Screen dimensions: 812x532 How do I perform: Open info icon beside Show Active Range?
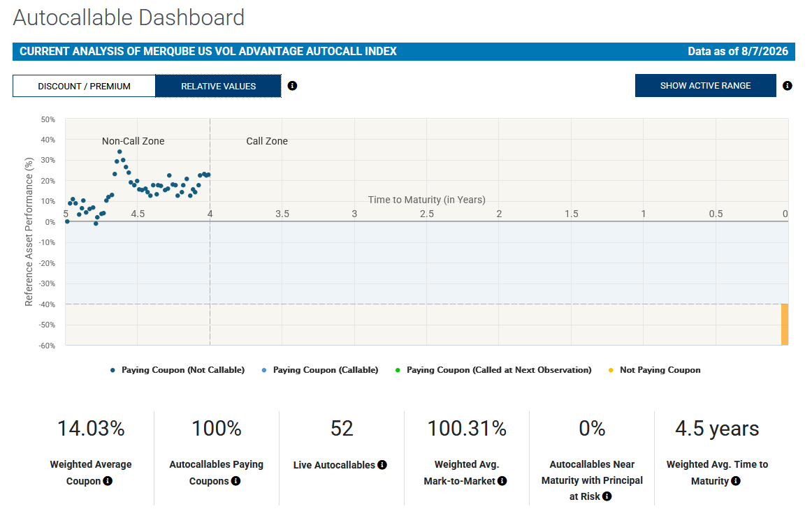[x=787, y=86]
